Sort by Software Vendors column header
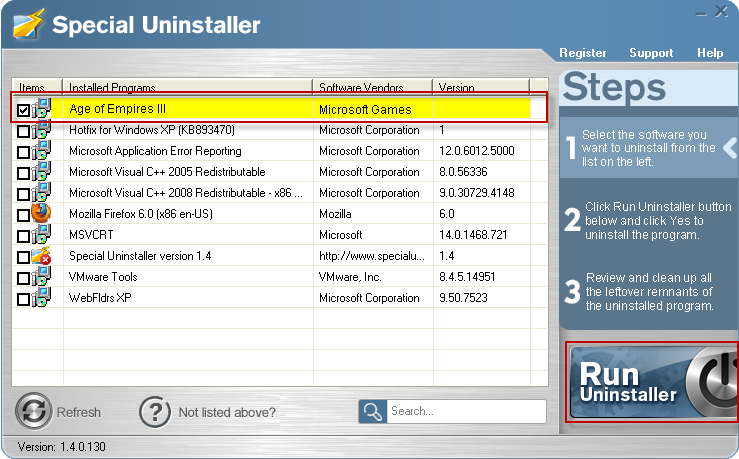 pyautogui.click(x=372, y=87)
